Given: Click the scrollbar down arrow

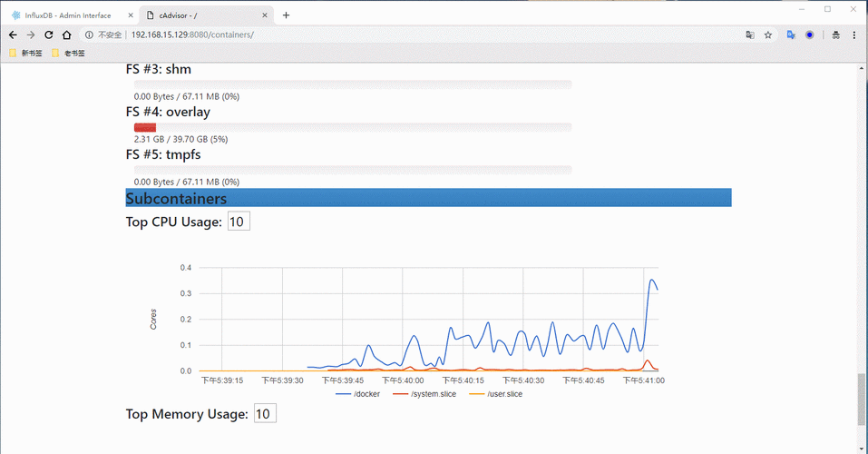Looking at the screenshot, I should click(x=862, y=449).
